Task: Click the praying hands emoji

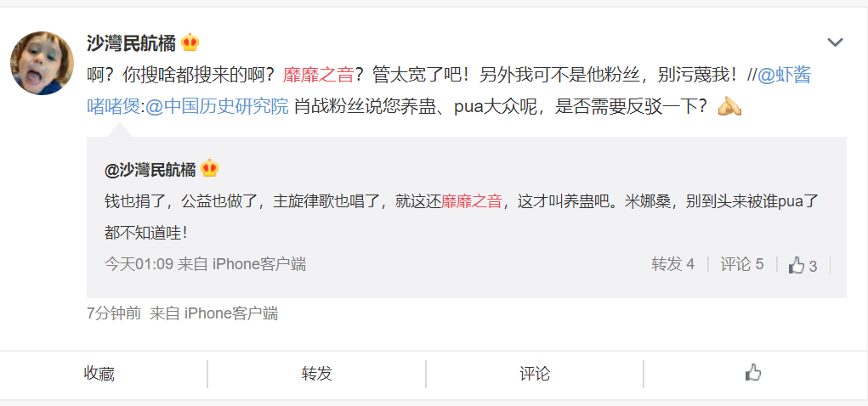Action: point(729,106)
